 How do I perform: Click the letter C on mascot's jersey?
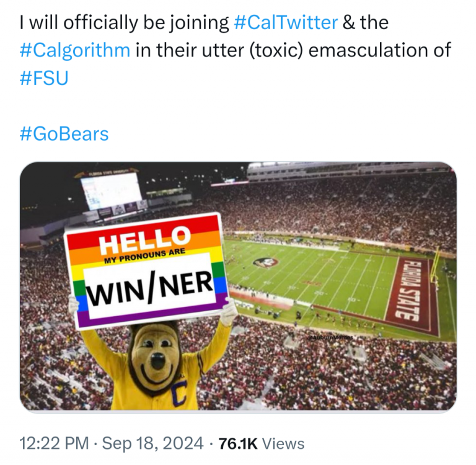coord(179,392)
